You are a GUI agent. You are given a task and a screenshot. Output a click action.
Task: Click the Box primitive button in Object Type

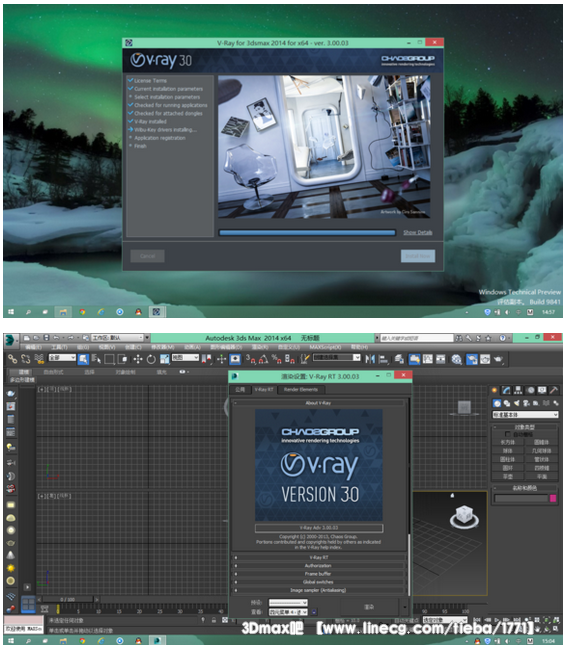(x=507, y=442)
